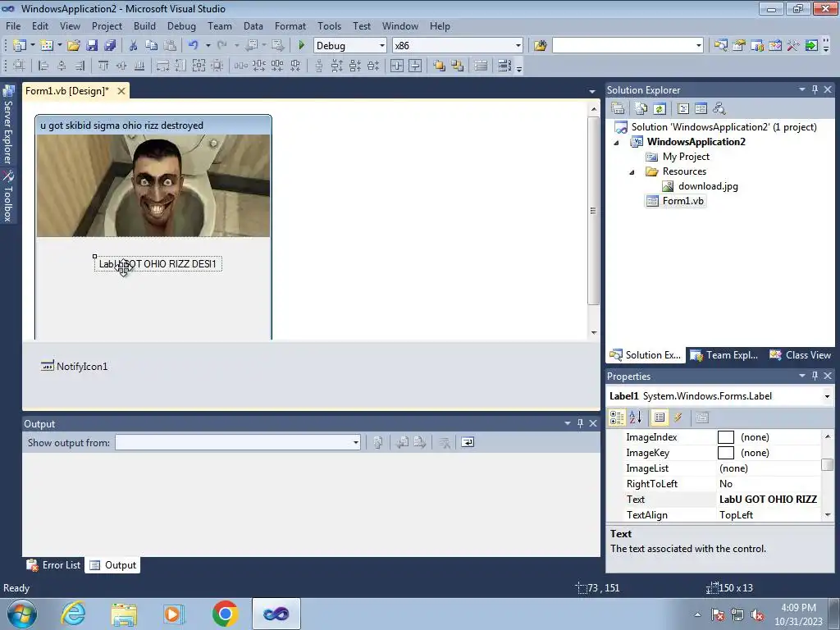Open the Format menu
840x630 pixels.
click(290, 25)
